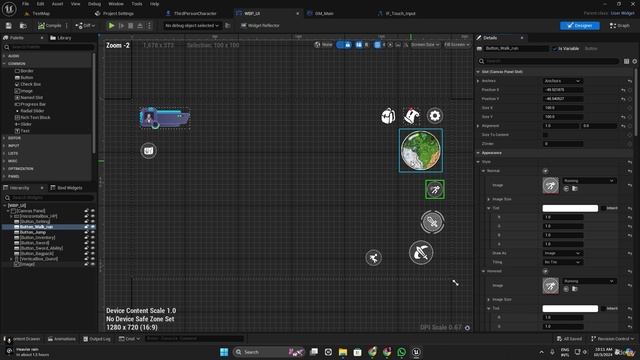This screenshot has width=640, height=360.
Task: Open the Widget Reflector
Action: click(260, 26)
